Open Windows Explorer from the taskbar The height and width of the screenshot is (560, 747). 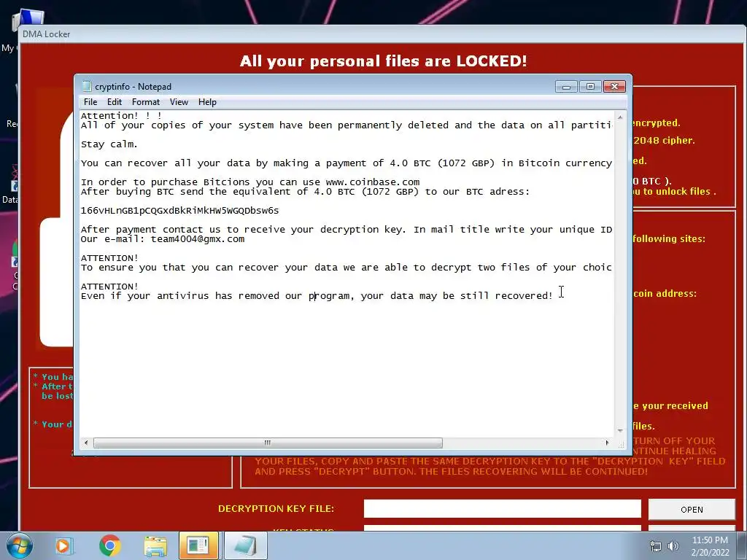155,545
